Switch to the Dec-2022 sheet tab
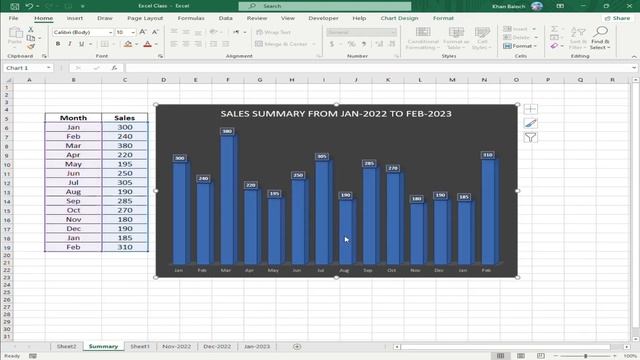Viewport: 640px width, 360px height. [x=217, y=347]
